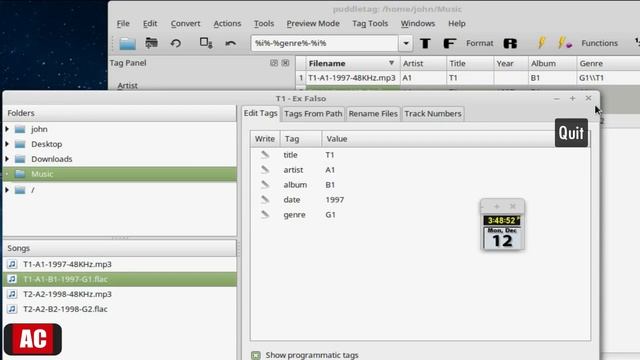
Task: Switch to the Tags From Path tab
Action: click(313, 113)
